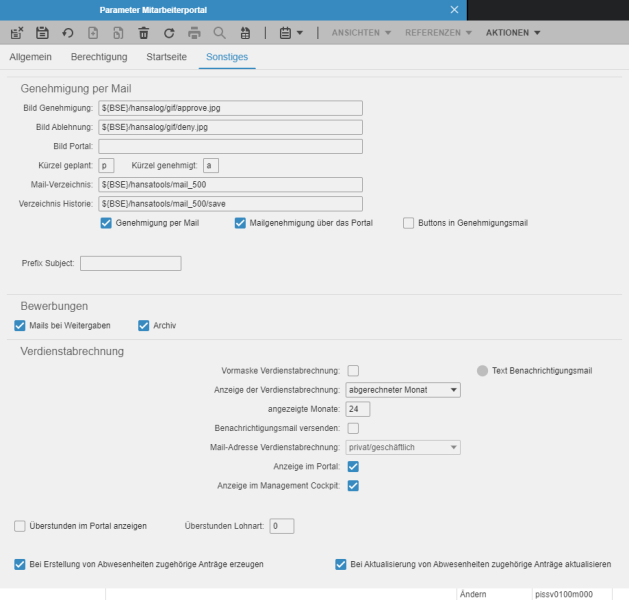
Task: Expand the calendar icon dropdown arrow
Action: pyautogui.click(x=300, y=33)
